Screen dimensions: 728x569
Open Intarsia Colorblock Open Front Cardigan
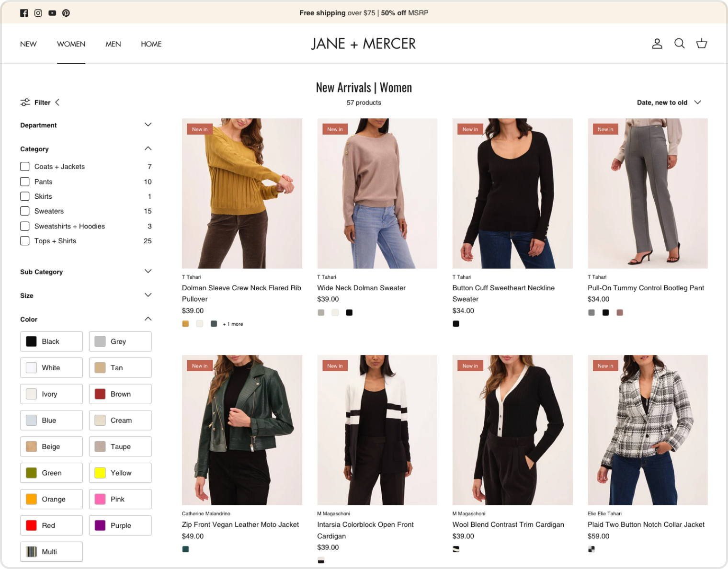click(x=365, y=530)
